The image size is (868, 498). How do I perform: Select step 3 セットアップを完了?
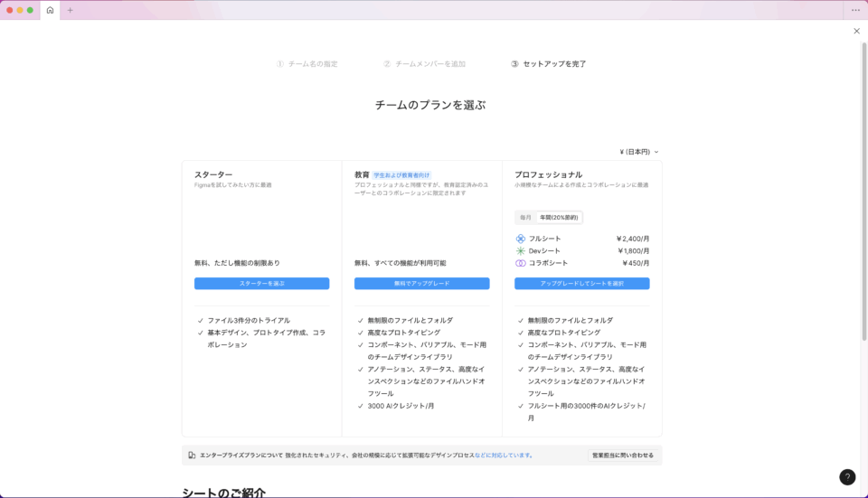tap(549, 64)
